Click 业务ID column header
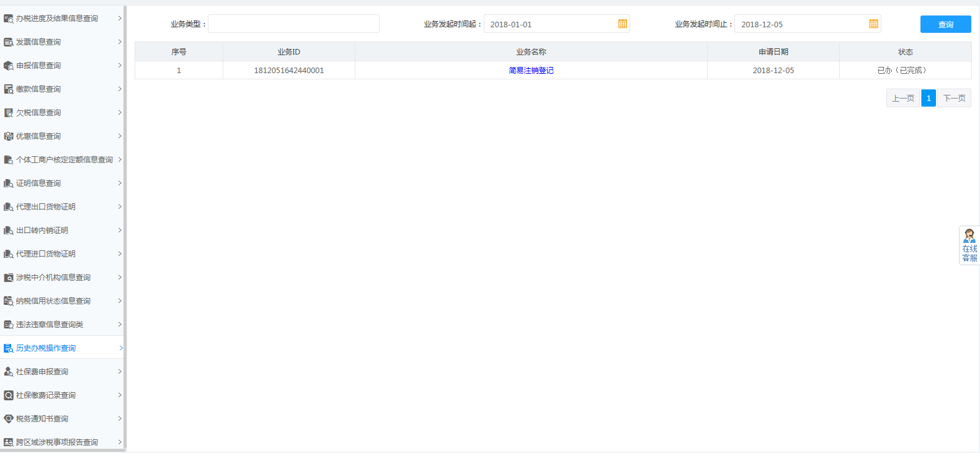Viewport: 980px width, 453px height. (289, 52)
